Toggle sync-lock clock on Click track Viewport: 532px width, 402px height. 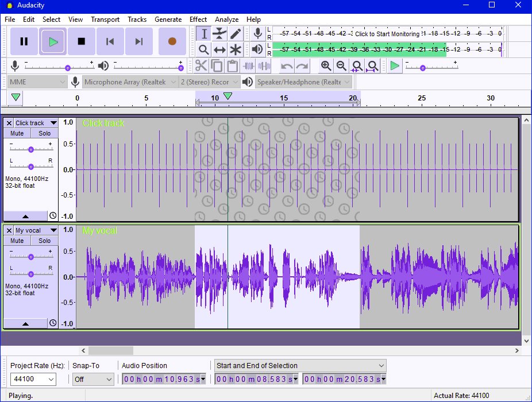click(53, 215)
